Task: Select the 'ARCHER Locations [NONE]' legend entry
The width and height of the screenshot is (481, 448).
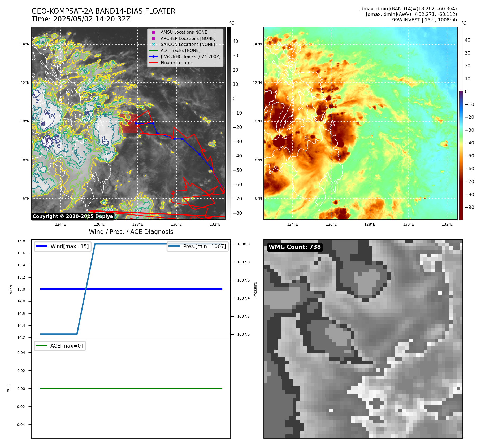Action: pyautogui.click(x=188, y=38)
